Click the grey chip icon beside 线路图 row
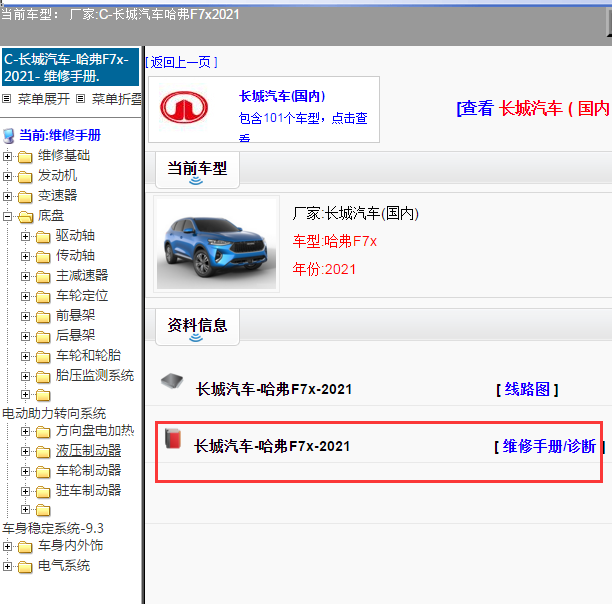The height and width of the screenshot is (604, 612). [172, 380]
